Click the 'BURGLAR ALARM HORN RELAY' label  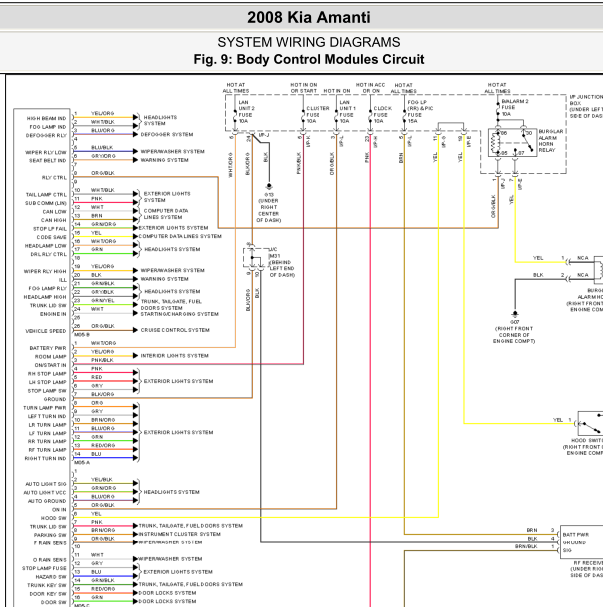(551, 141)
